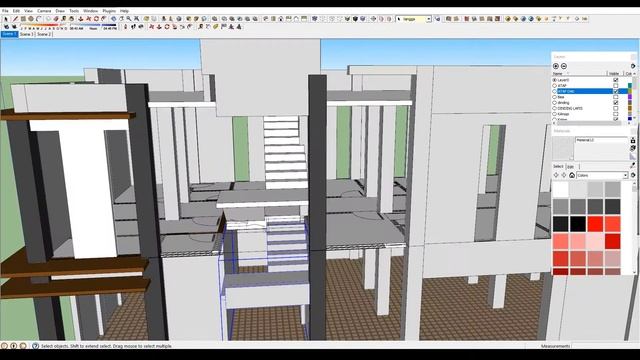The height and width of the screenshot is (360, 640).
Task: Switch to the Scene 3 tab
Action: (26, 34)
